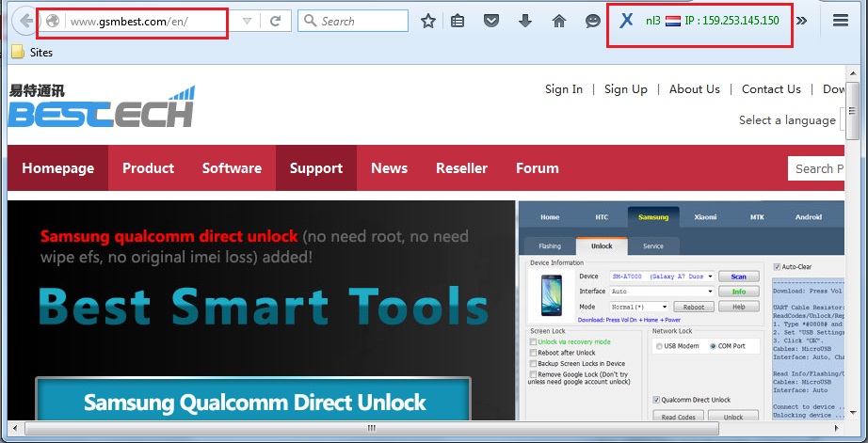This screenshot has width=868, height=443.
Task: Click the Info button
Action: pos(738,292)
